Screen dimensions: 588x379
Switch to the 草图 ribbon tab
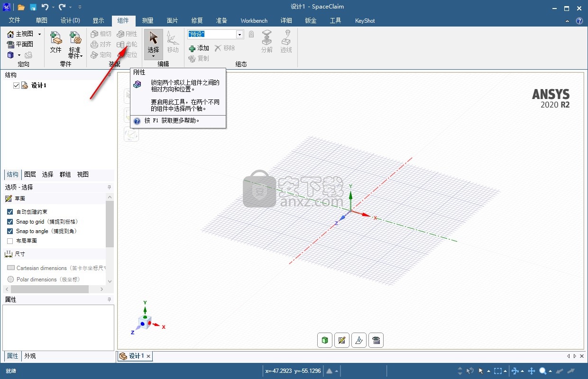(x=42, y=21)
